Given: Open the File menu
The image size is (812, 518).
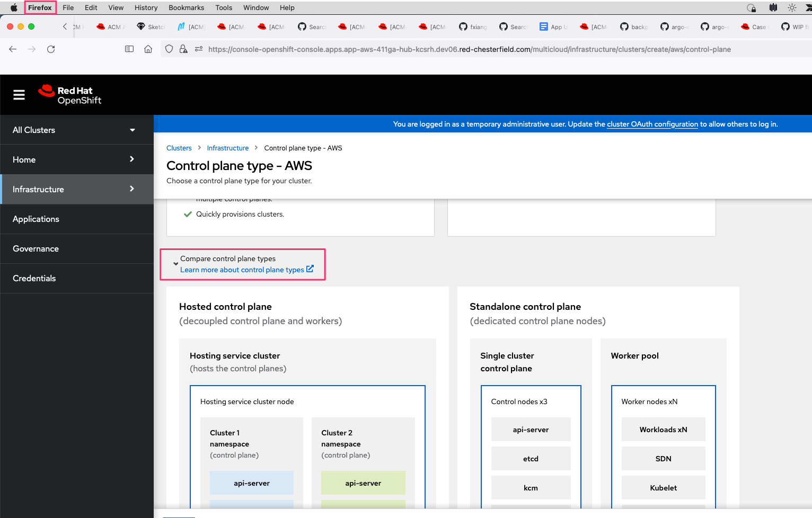Looking at the screenshot, I should 68,7.
